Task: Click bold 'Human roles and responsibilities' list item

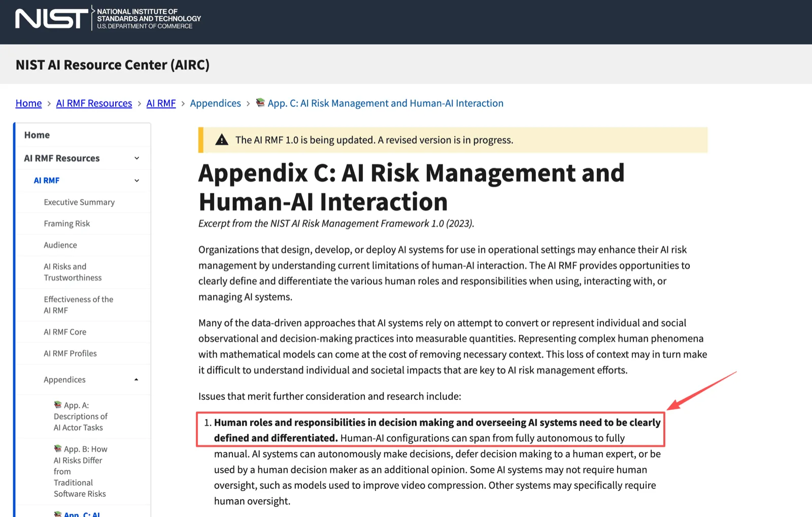Action: (437, 430)
